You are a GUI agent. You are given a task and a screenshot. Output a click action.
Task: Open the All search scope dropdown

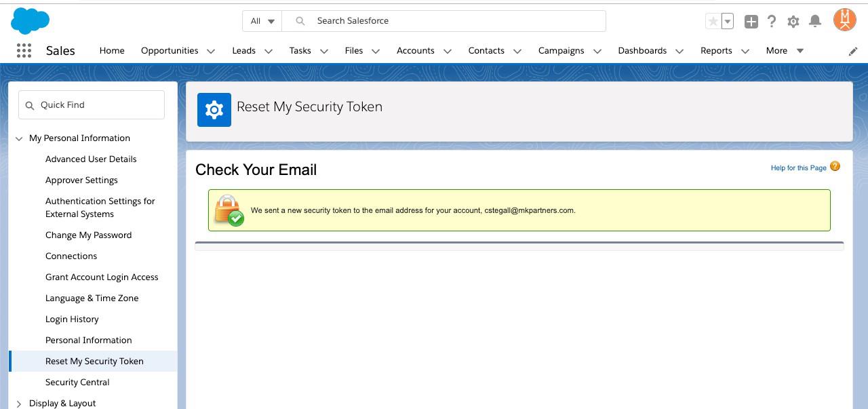[262, 21]
